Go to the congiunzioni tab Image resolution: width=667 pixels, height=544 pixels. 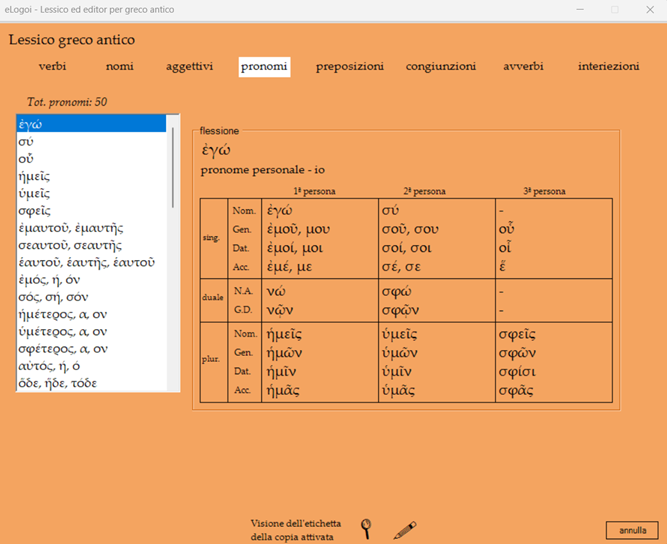441,67
